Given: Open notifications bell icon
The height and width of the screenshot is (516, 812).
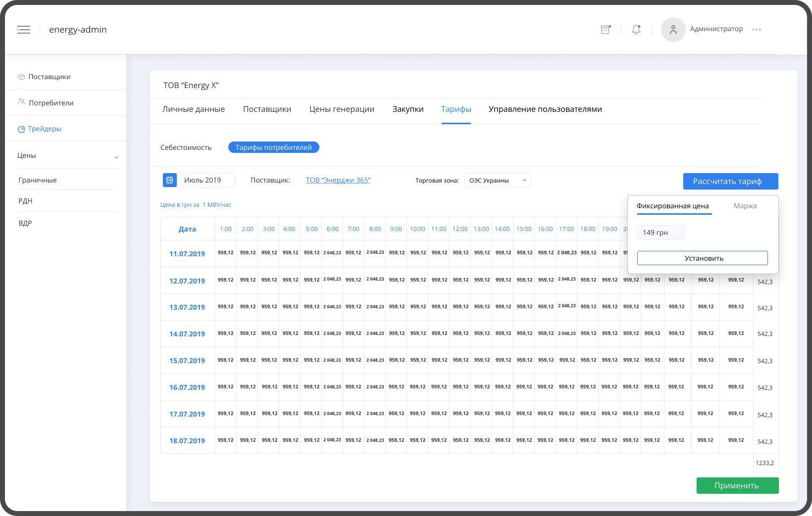Looking at the screenshot, I should 636,30.
